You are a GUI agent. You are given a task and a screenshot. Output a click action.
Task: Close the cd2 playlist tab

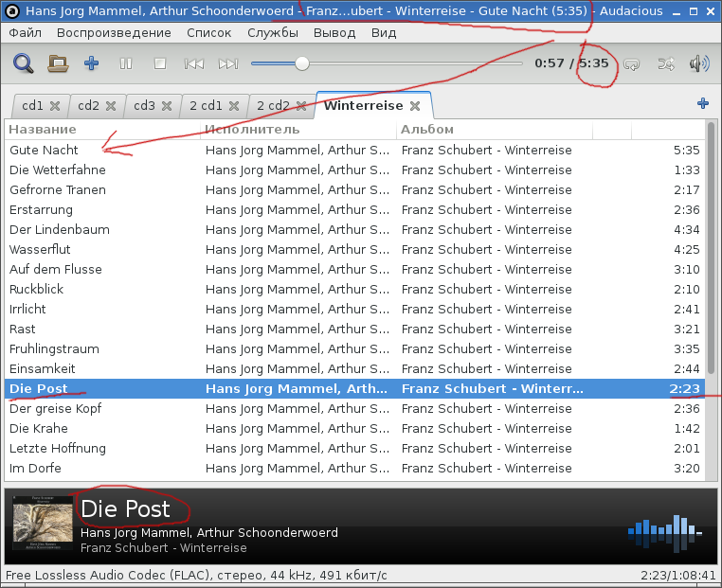click(111, 106)
